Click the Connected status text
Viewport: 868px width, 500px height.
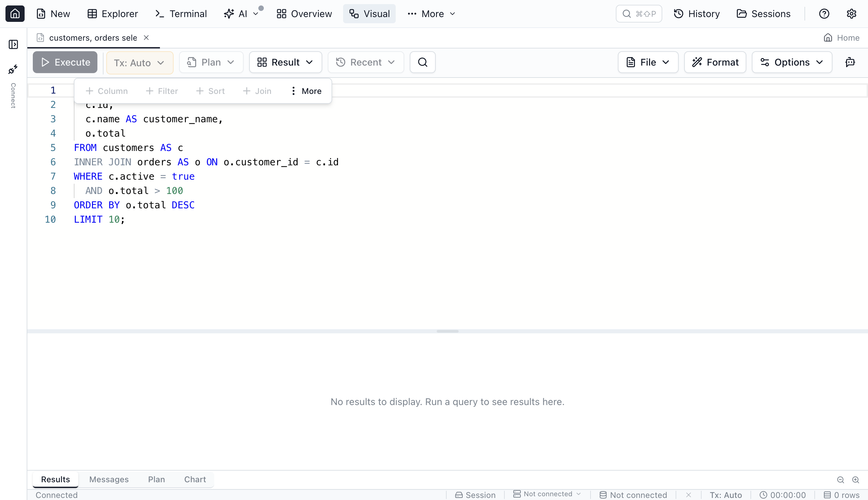56,495
